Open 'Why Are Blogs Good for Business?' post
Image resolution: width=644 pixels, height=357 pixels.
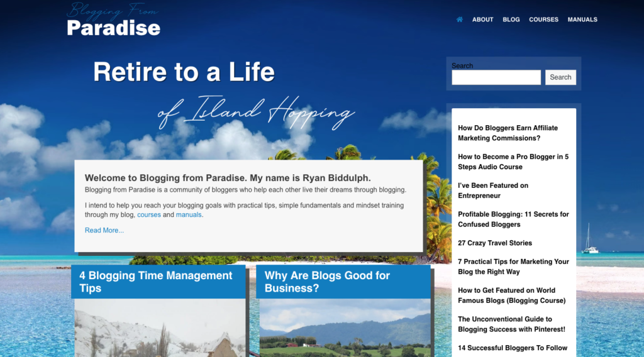[327, 282]
